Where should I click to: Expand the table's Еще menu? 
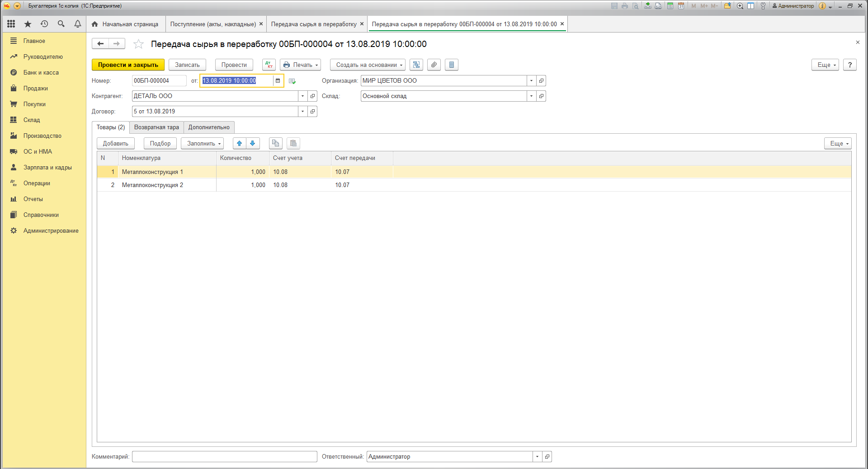tap(838, 144)
